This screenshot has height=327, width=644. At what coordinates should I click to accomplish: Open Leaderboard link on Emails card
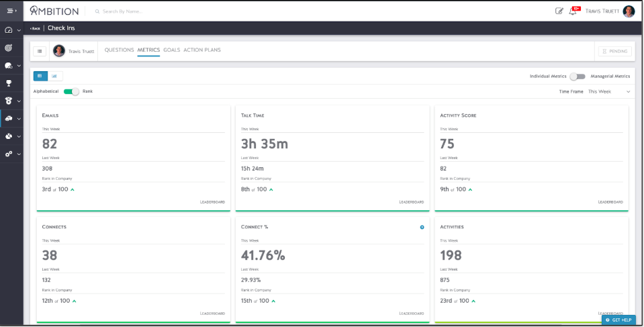point(212,201)
